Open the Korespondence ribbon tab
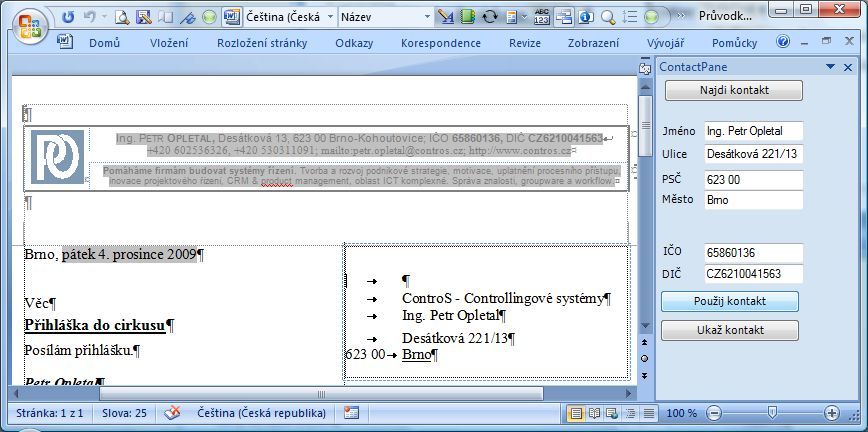 pyautogui.click(x=440, y=43)
